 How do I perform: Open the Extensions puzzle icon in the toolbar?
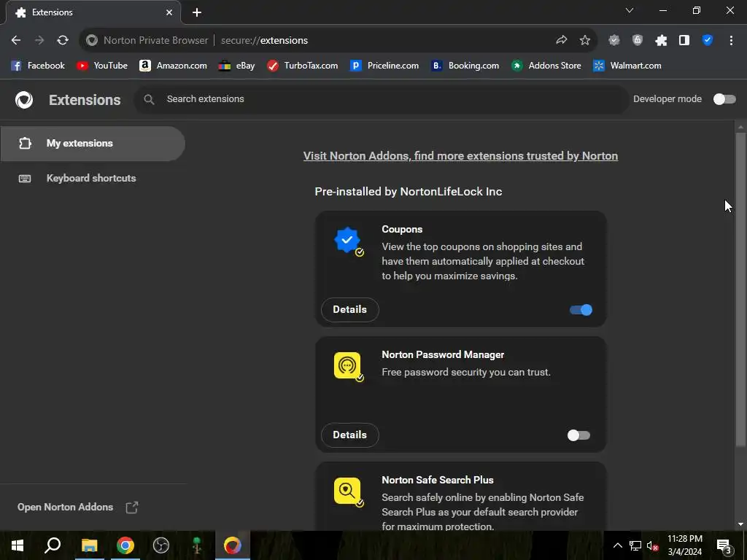661,41
